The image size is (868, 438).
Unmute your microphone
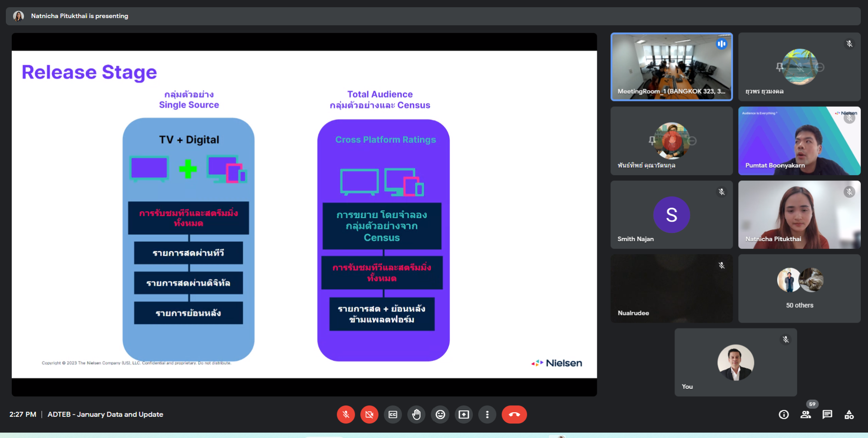coord(346,414)
